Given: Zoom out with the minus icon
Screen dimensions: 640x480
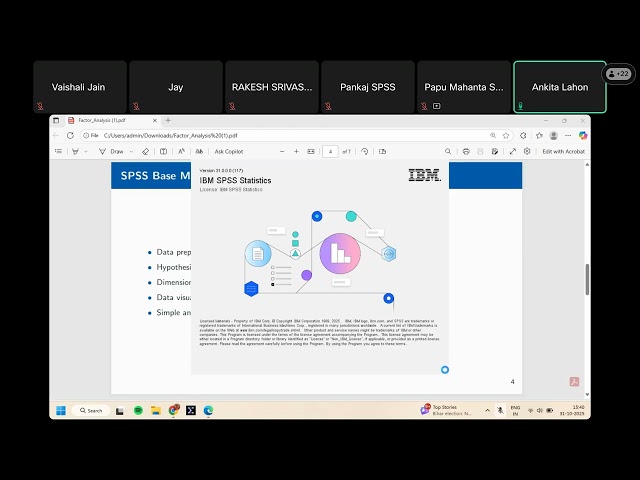Looking at the screenshot, I should pos(282,151).
